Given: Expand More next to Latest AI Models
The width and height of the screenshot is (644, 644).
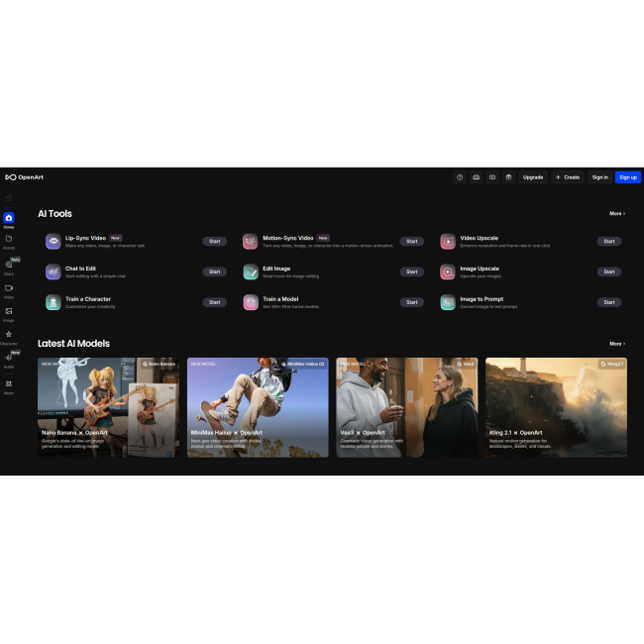Looking at the screenshot, I should [617, 344].
